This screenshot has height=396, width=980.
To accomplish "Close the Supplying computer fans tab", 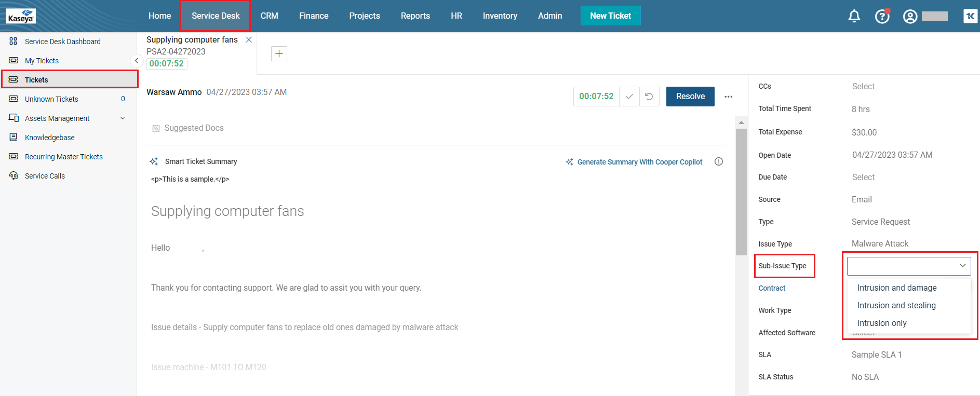I will (249, 40).
